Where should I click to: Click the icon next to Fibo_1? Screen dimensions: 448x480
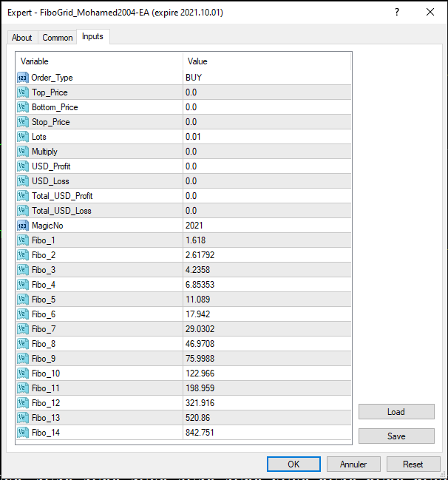pos(23,240)
